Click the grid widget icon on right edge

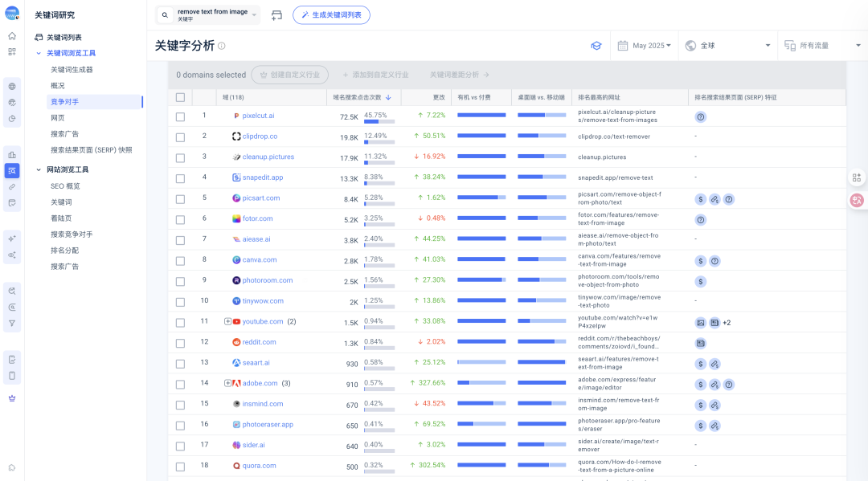[857, 177]
